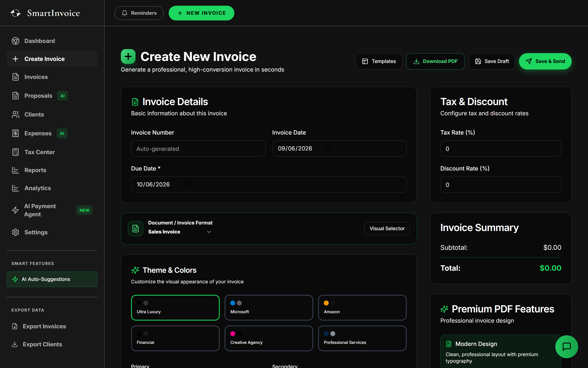The image size is (588, 368).
Task: Click the Export Invoices file icon
Action: pos(15,326)
